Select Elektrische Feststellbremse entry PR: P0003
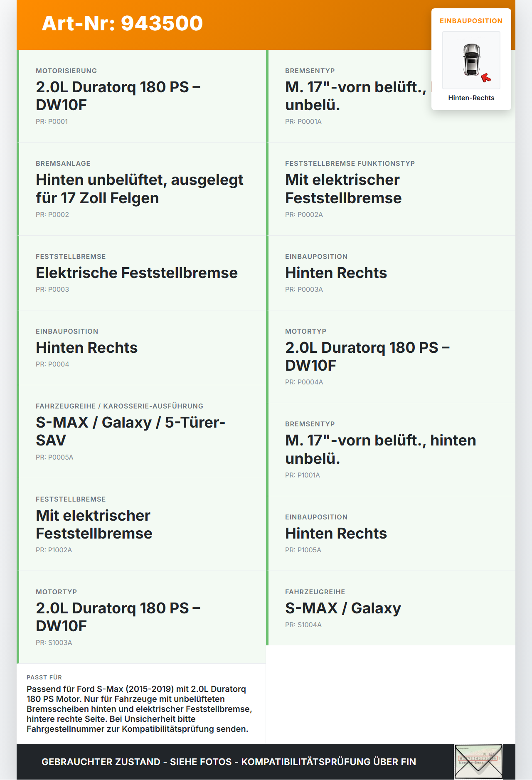 coord(141,273)
